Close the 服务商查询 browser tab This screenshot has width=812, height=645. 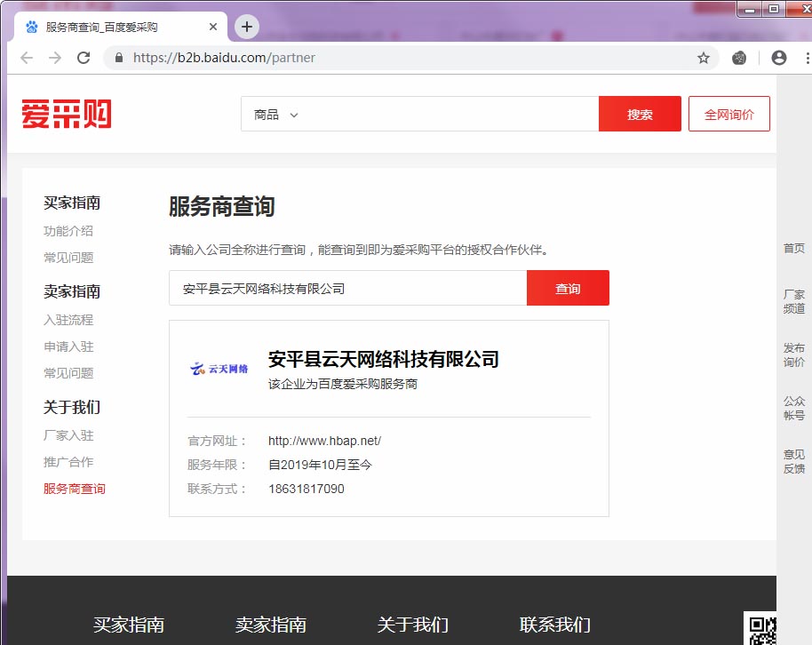pyautogui.click(x=213, y=27)
